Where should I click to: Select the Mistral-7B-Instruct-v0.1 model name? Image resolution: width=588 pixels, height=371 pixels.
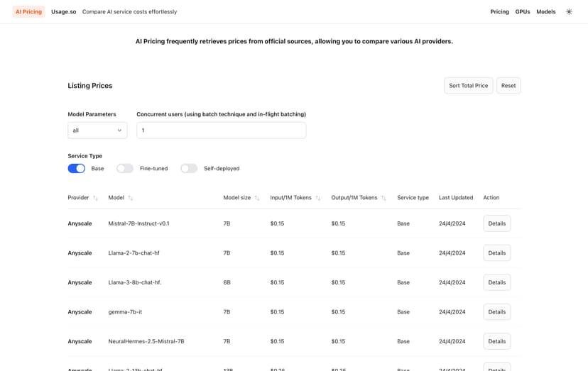pyautogui.click(x=138, y=223)
